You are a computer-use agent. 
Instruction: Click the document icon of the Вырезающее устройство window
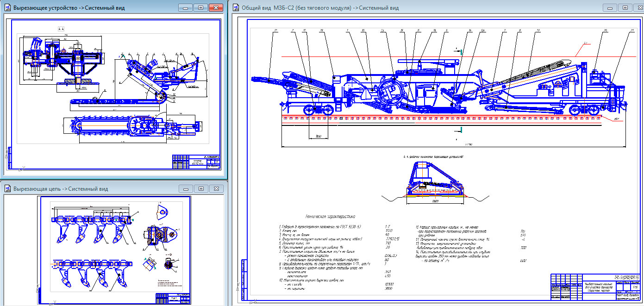tap(7, 8)
